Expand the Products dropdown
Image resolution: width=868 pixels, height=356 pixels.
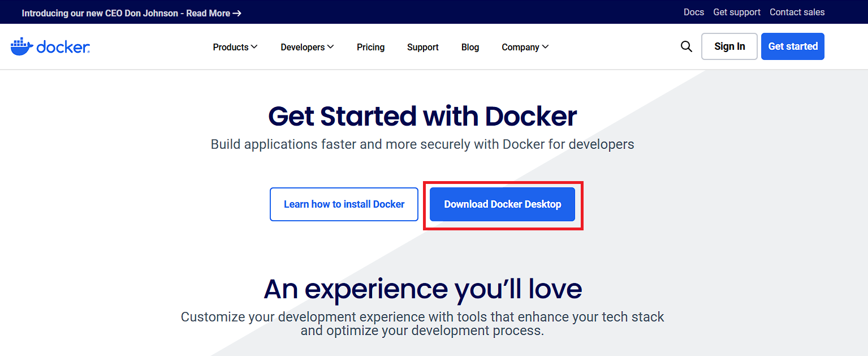(235, 47)
